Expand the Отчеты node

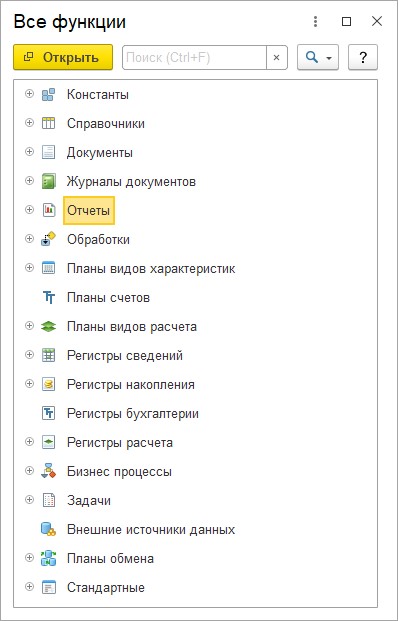tap(29, 210)
